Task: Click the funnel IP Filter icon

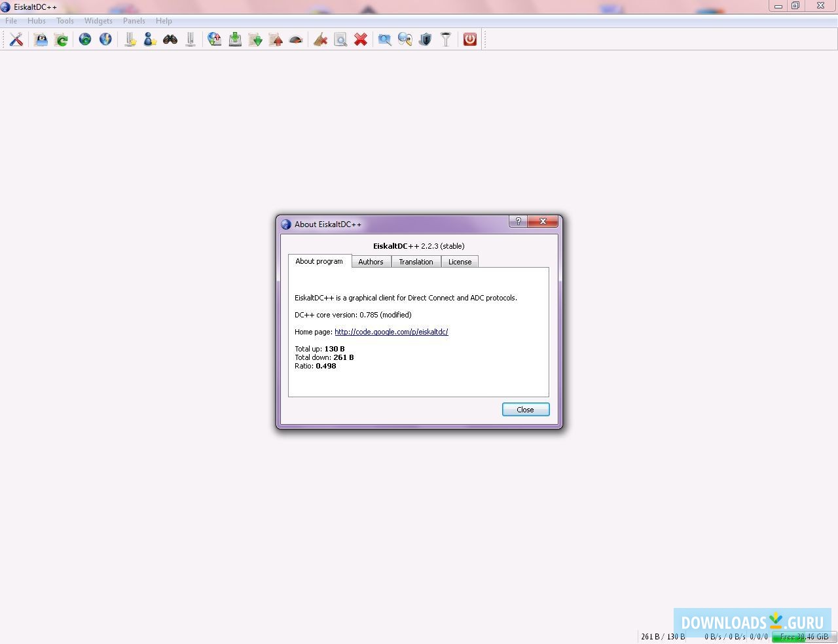Action: click(446, 39)
